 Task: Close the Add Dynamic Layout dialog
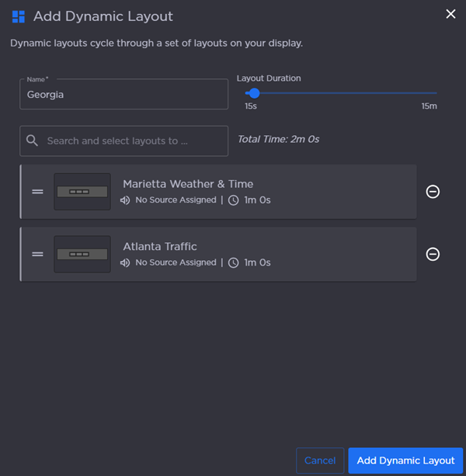[450, 14]
